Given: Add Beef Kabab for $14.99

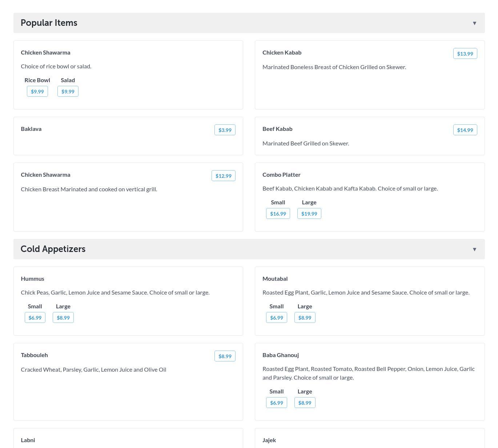Looking at the screenshot, I should click(x=465, y=130).
